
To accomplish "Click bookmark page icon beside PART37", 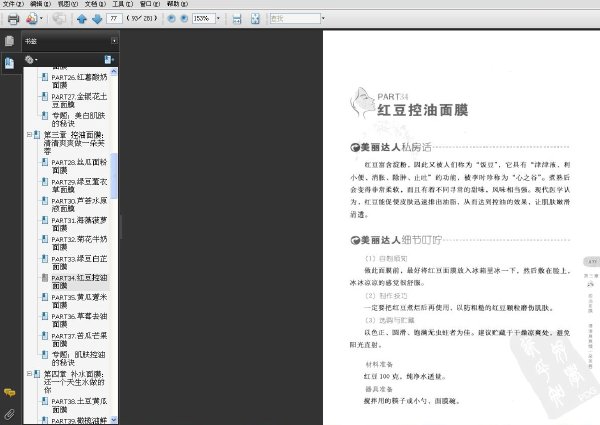I will click(45, 336).
